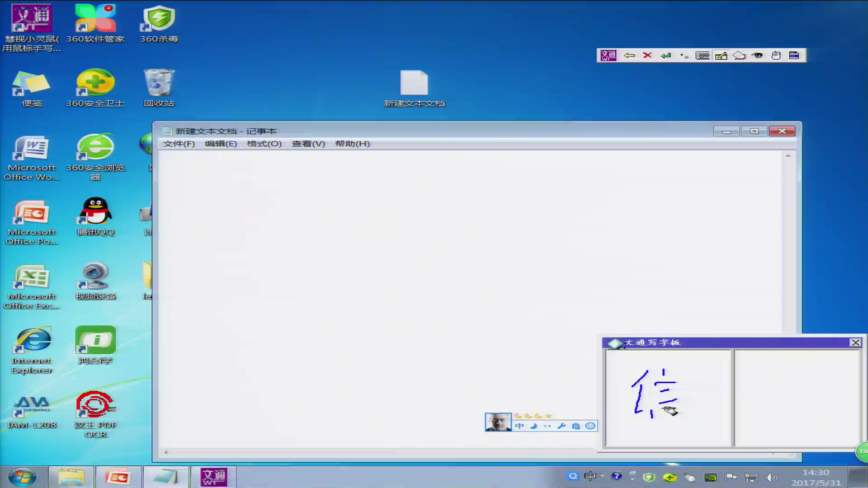Click the blue Q icon in the language bar
The image size is (868, 488).
(x=573, y=476)
